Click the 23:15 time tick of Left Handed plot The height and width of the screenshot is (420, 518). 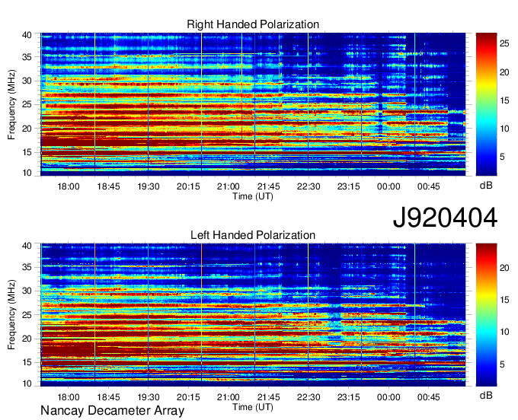349,397
